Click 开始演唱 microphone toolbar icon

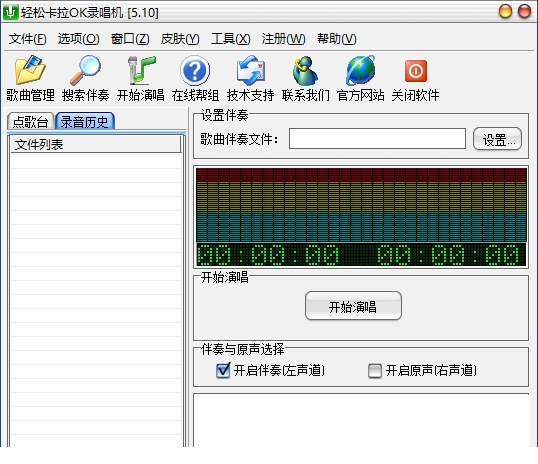pos(141,70)
